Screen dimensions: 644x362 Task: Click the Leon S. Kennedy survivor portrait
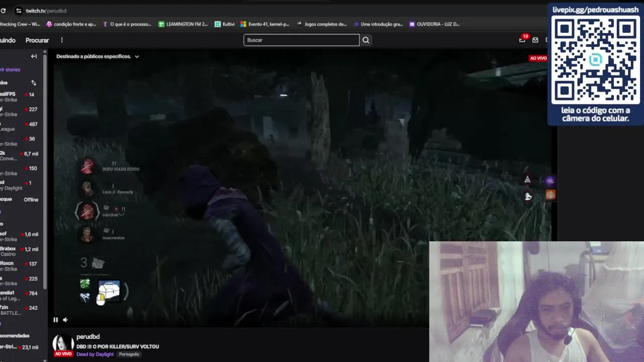pyautogui.click(x=88, y=189)
